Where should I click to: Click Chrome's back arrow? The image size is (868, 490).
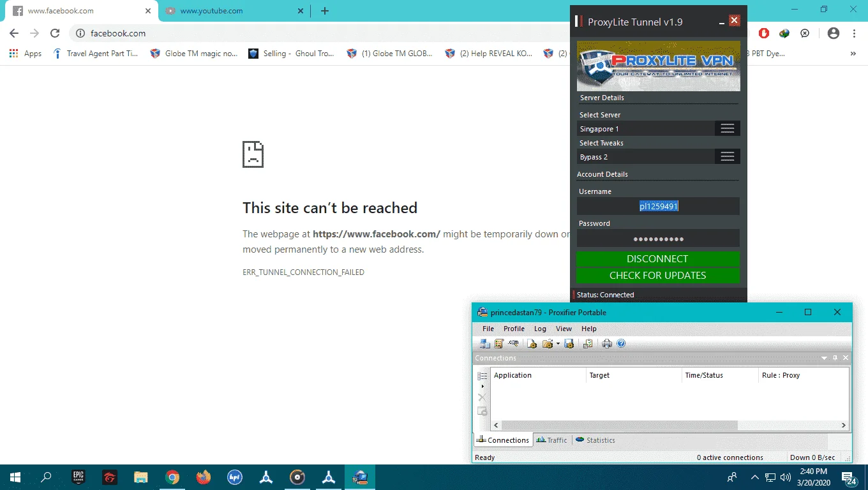click(x=14, y=33)
